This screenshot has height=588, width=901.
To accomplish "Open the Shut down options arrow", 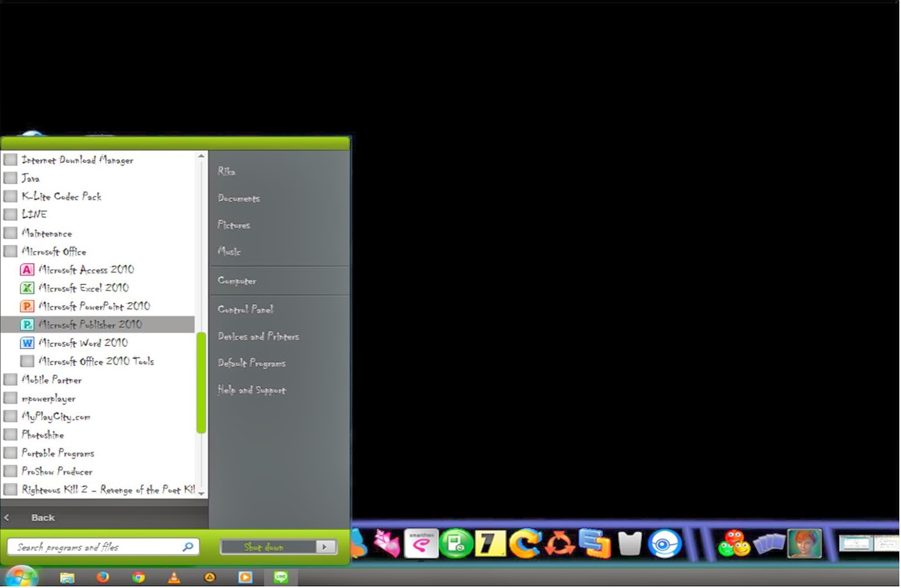I will coord(325,546).
